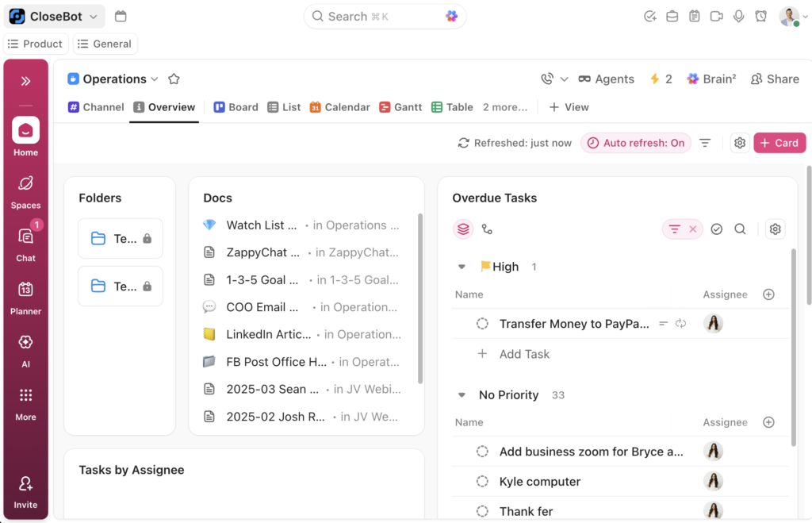Click the + View button
Viewport: 812px width, 523px height.
pyautogui.click(x=569, y=107)
